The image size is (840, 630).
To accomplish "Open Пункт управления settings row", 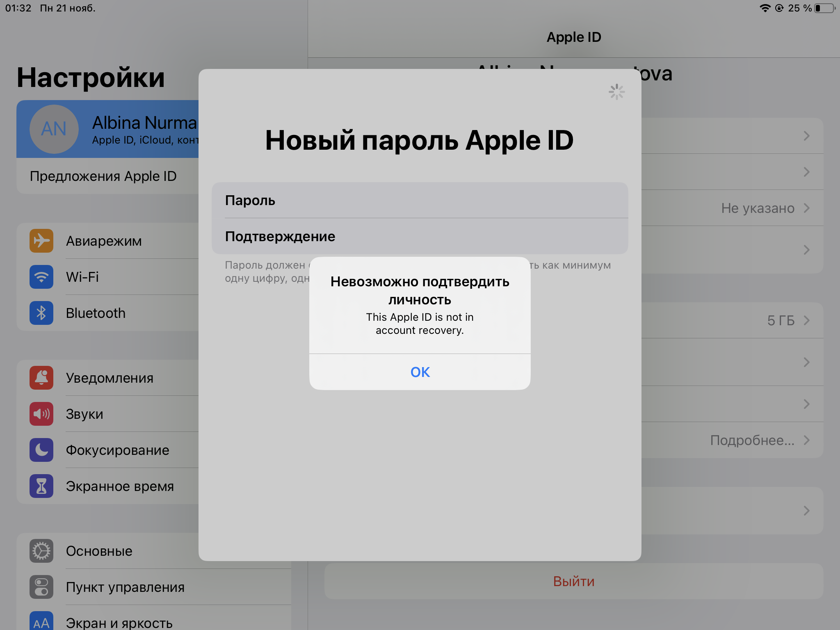I will 154,587.
